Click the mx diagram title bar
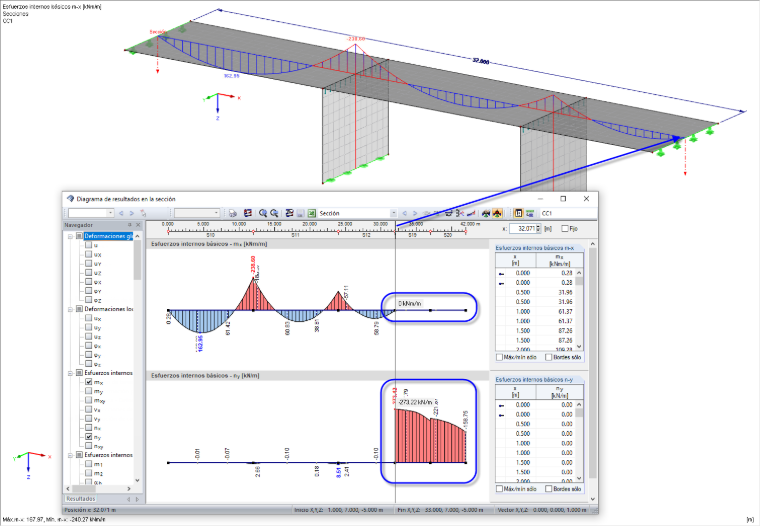760x526 pixels. click(x=317, y=244)
